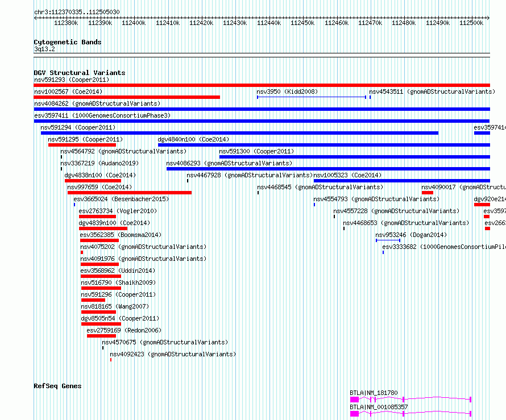Click the red bar under nsv4090017
The width and height of the screenshot is (506, 420).
click(x=428, y=193)
